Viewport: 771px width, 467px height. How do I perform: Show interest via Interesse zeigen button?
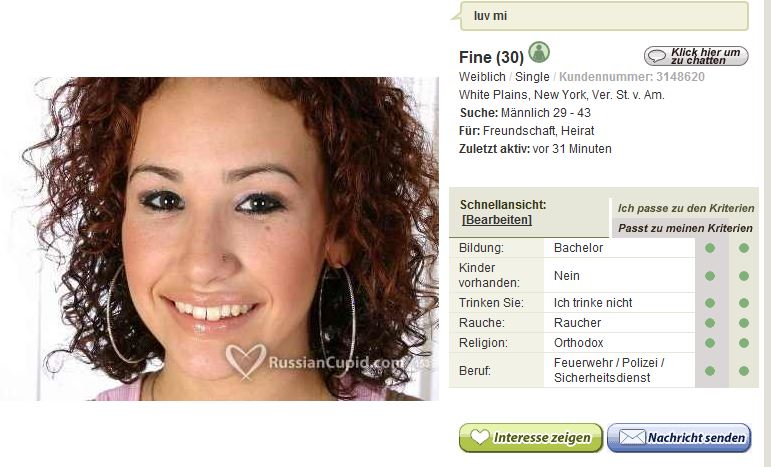(x=531, y=438)
